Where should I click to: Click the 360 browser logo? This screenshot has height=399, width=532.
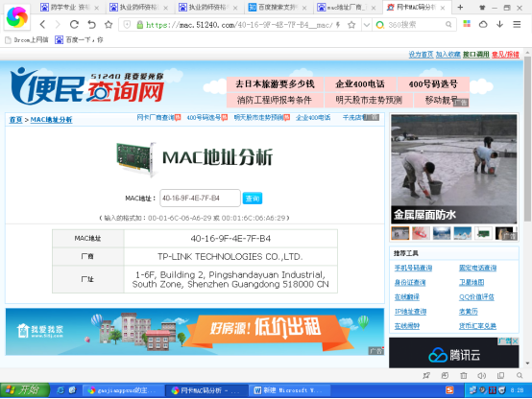17,17
